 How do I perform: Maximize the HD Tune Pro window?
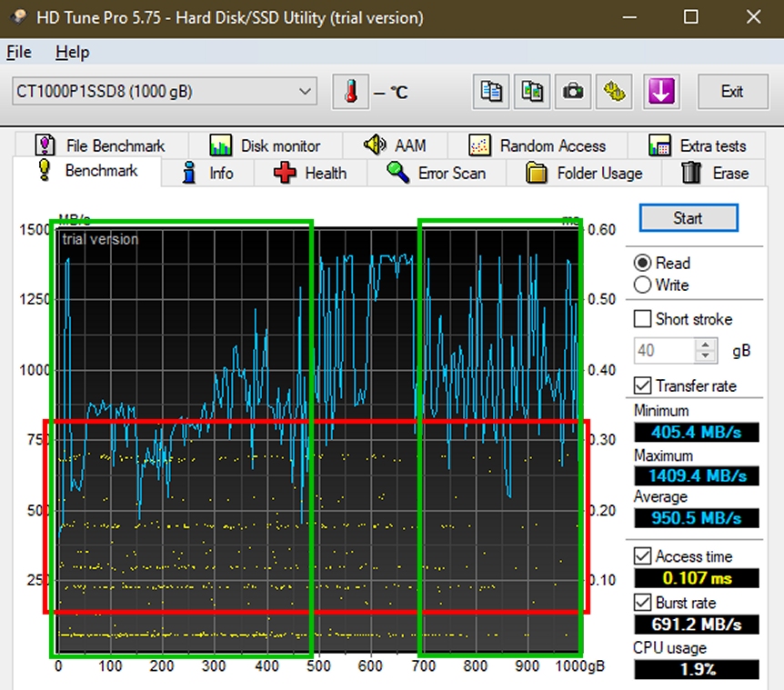691,17
